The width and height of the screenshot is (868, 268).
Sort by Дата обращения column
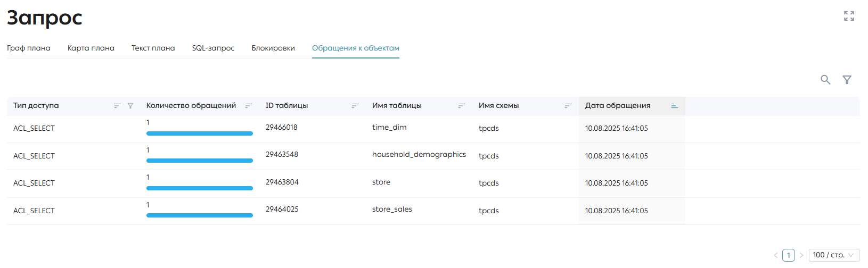pyautogui.click(x=674, y=106)
